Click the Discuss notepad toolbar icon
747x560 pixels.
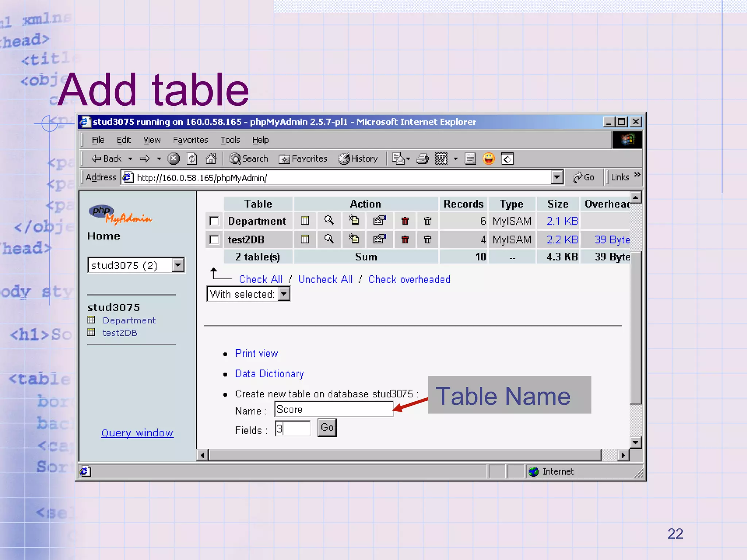click(x=470, y=159)
